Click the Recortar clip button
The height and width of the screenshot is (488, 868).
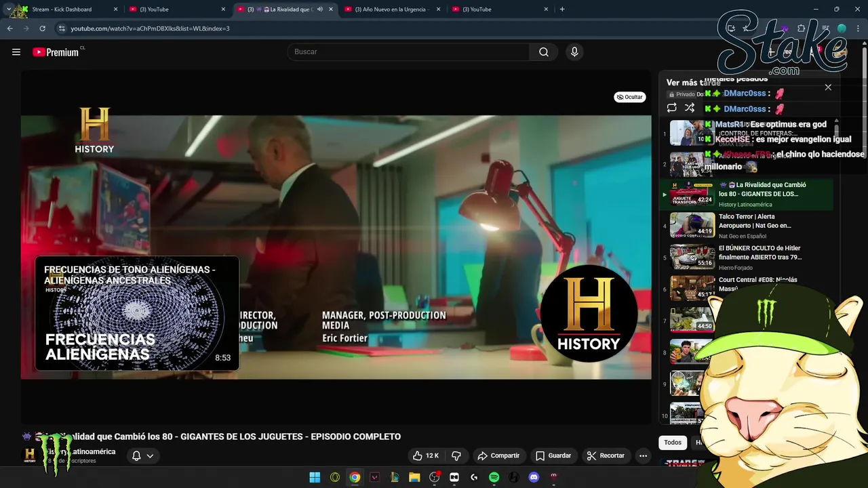click(x=606, y=455)
